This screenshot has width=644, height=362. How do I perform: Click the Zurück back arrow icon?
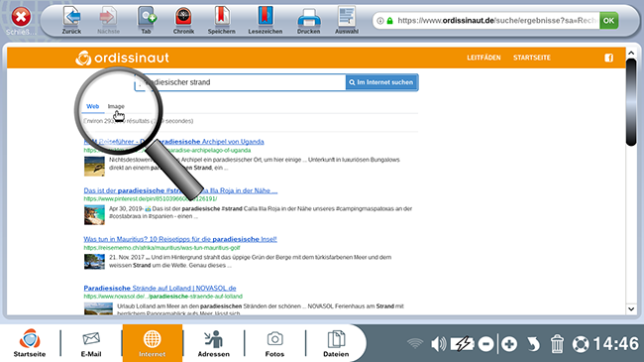click(x=72, y=17)
